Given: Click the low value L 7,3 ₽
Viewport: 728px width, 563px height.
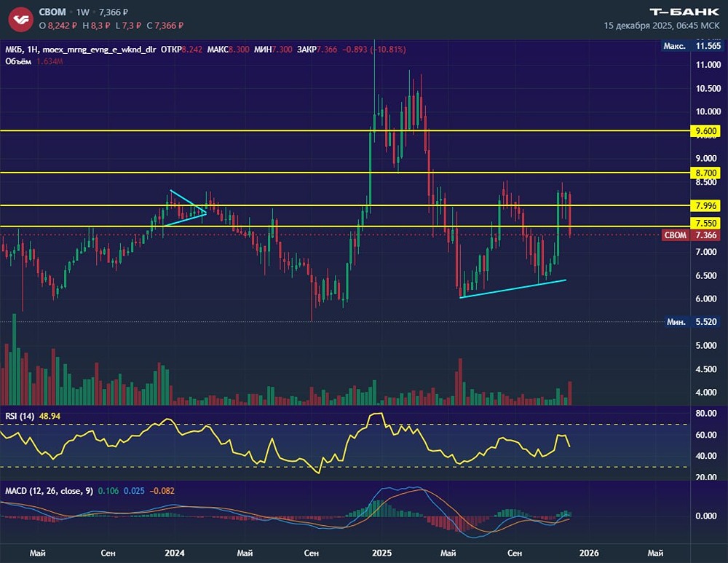Looking at the screenshot, I should click(128, 25).
